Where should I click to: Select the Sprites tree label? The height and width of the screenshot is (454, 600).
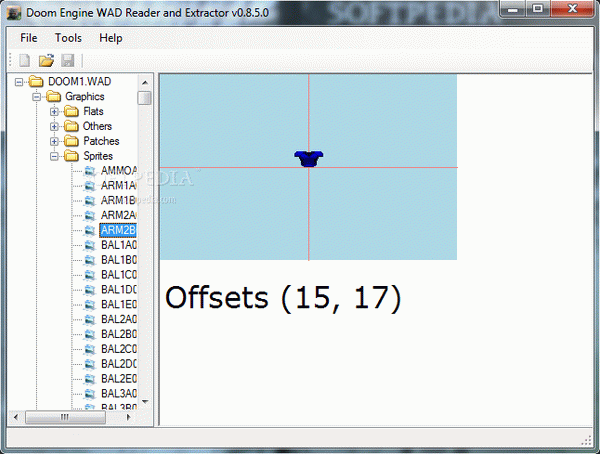pos(98,156)
